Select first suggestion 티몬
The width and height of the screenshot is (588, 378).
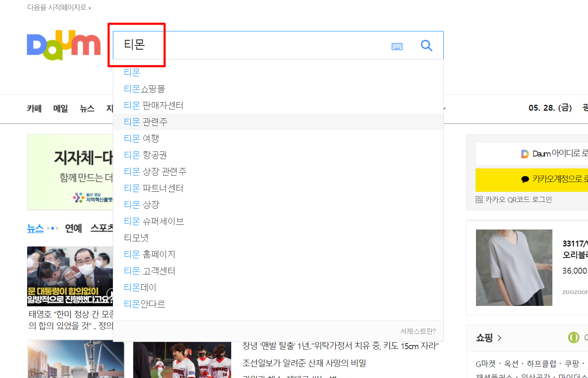tap(278, 73)
